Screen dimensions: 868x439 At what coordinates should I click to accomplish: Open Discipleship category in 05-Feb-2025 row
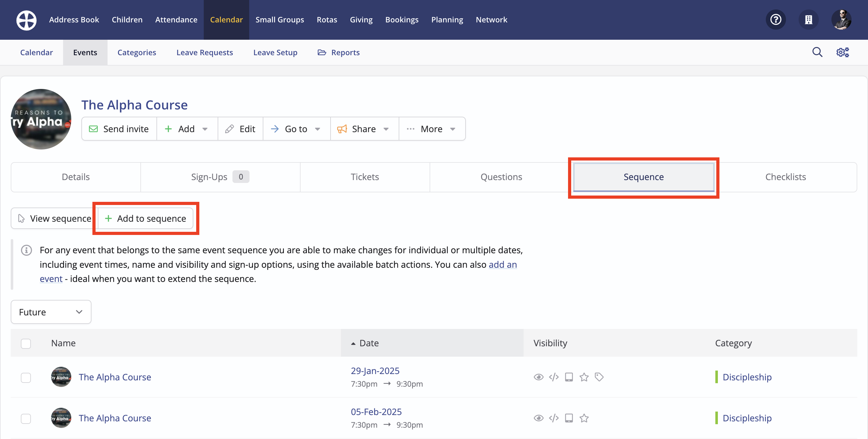point(747,418)
